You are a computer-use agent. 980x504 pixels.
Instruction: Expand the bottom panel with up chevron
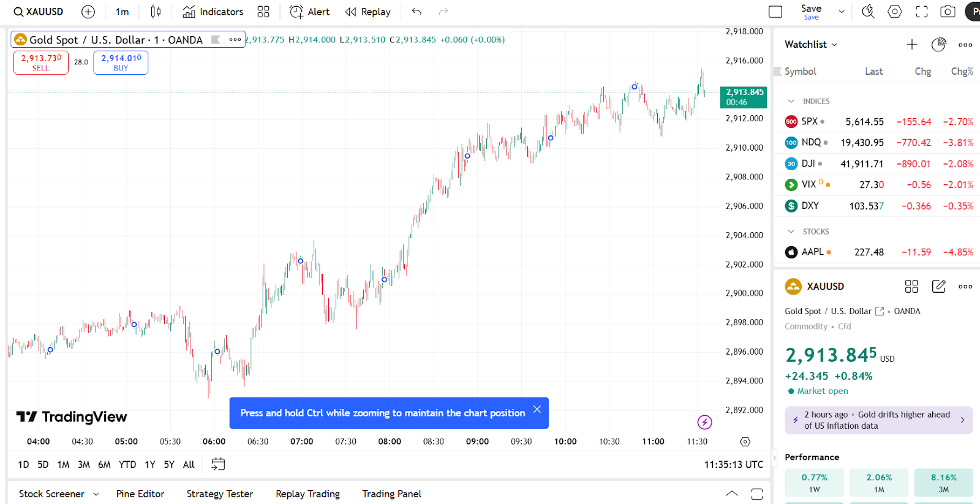point(732,494)
